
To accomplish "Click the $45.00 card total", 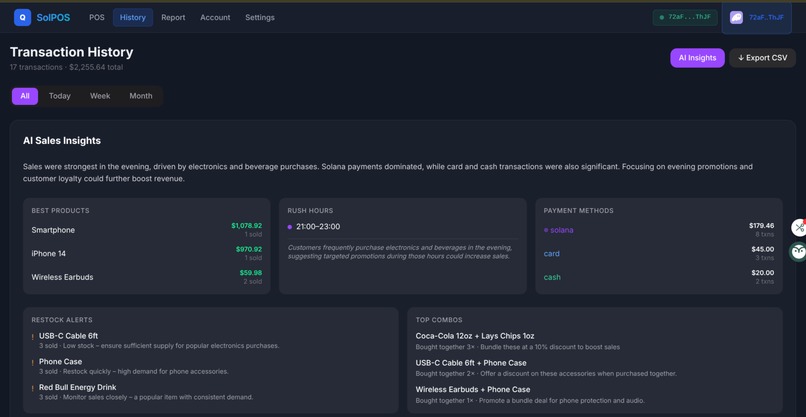I will (x=763, y=249).
